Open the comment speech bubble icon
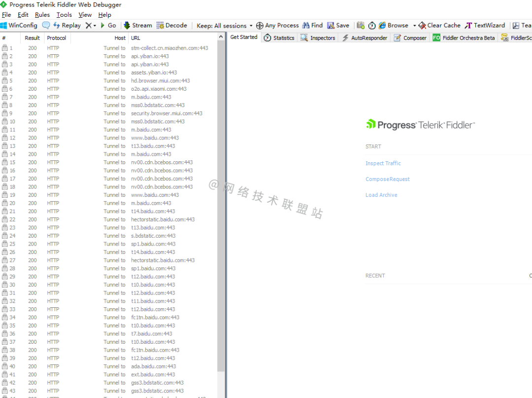The image size is (532, 398). (46, 26)
